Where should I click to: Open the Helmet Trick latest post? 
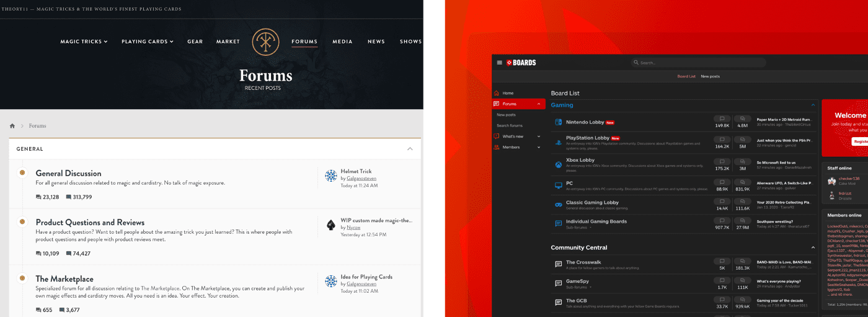pyautogui.click(x=356, y=171)
